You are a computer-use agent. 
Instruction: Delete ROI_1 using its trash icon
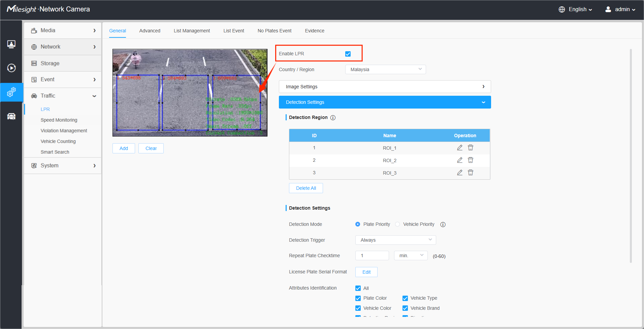click(471, 148)
